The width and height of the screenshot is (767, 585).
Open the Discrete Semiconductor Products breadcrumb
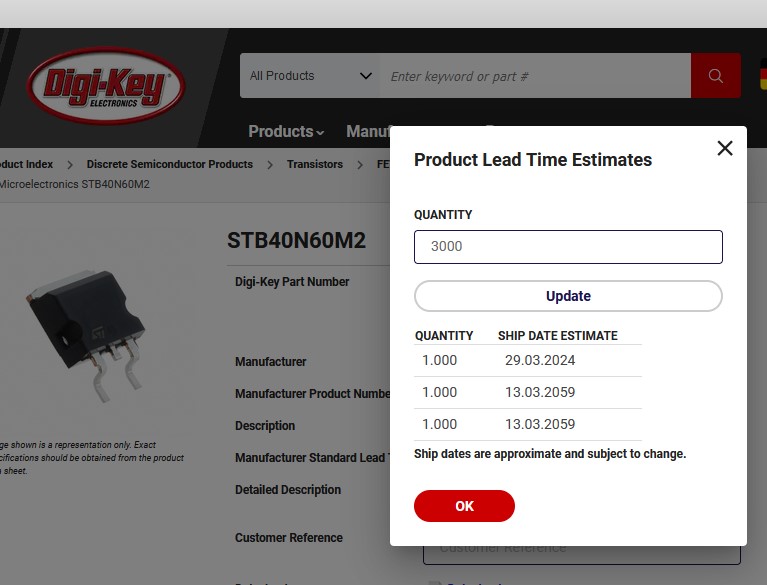[170, 164]
